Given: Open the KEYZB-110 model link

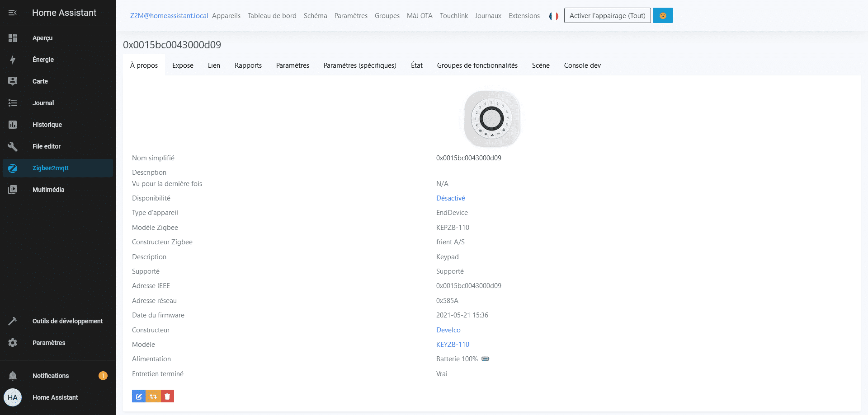Looking at the screenshot, I should click(x=453, y=345).
